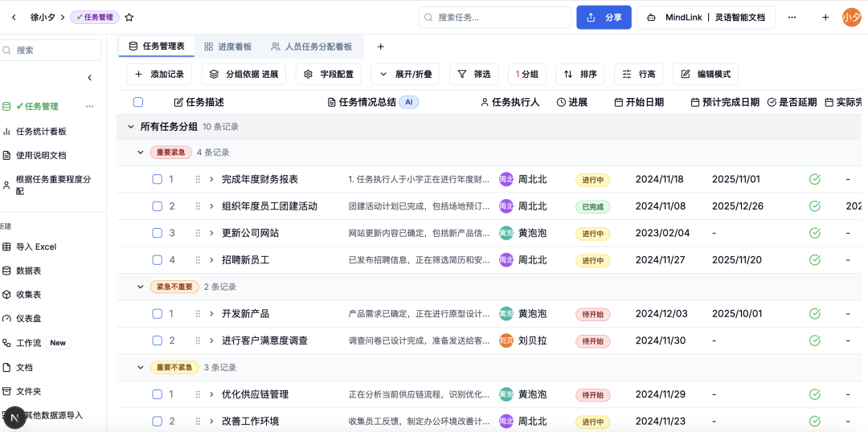
Task: Expand the 完成年度财务报表 row chevron
Action: point(211,179)
